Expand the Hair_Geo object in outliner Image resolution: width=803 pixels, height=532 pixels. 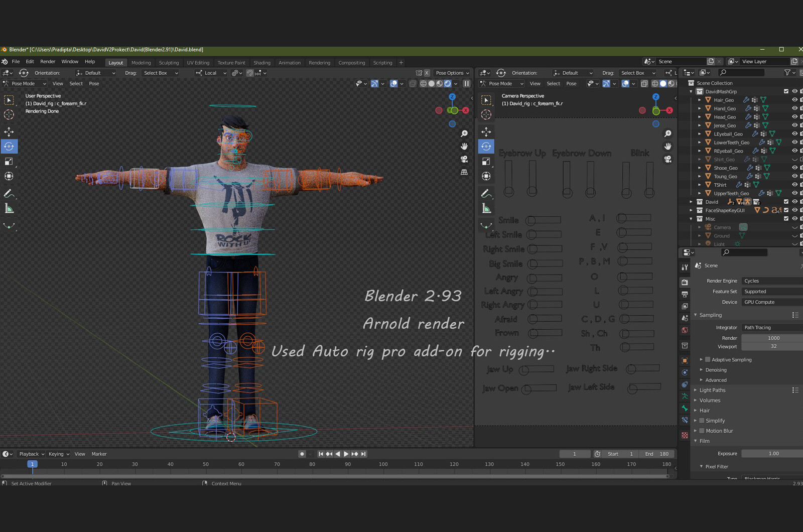(699, 100)
